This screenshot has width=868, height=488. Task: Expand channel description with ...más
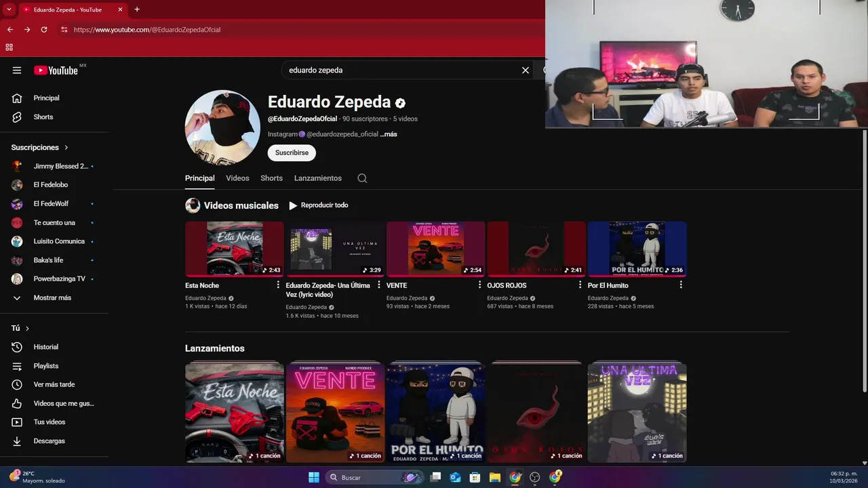click(389, 134)
